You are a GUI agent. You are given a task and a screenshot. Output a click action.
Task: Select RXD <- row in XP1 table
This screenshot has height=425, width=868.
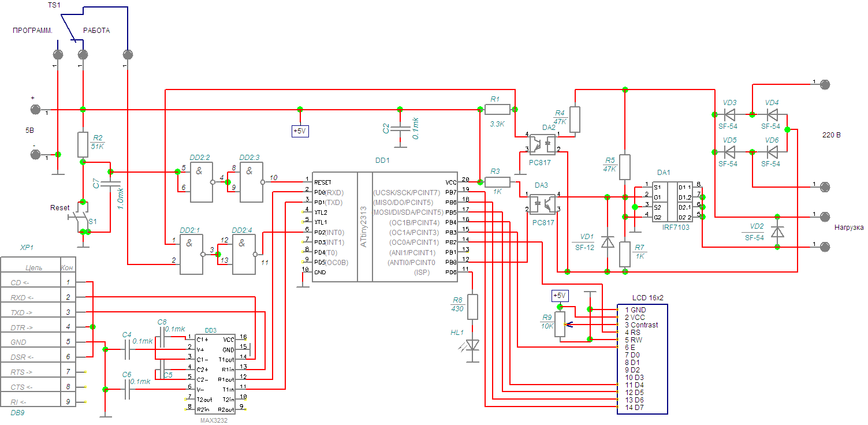(39, 297)
